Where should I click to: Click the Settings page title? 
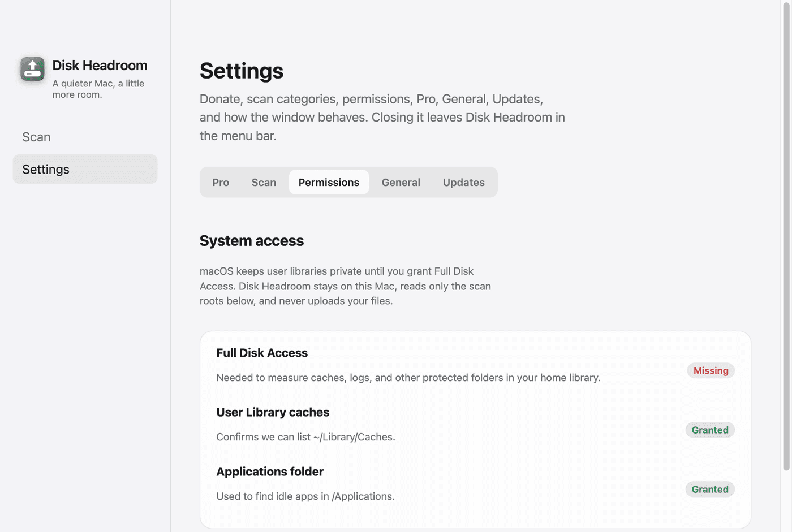coord(242,71)
